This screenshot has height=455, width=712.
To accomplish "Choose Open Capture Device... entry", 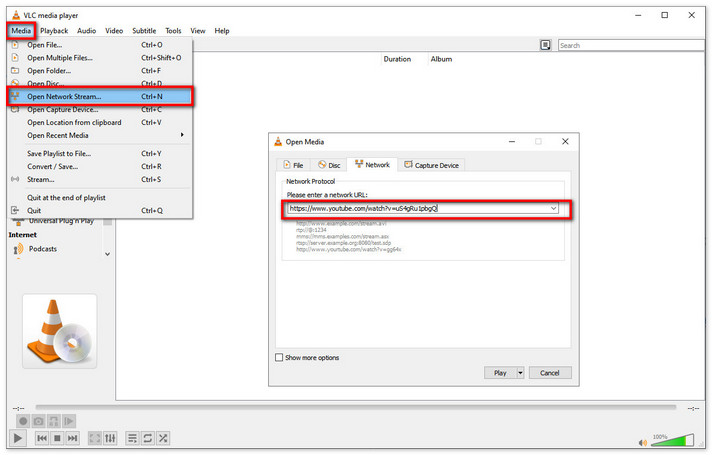I will 100,109.
